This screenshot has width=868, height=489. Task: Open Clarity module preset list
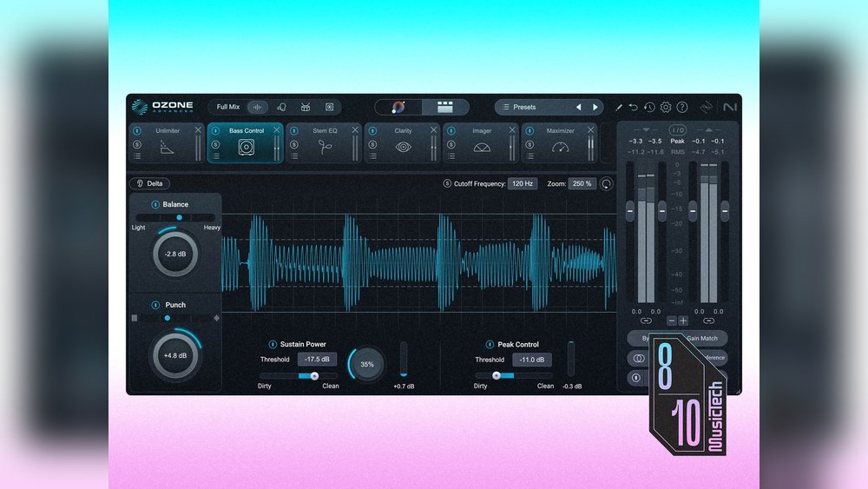373,156
